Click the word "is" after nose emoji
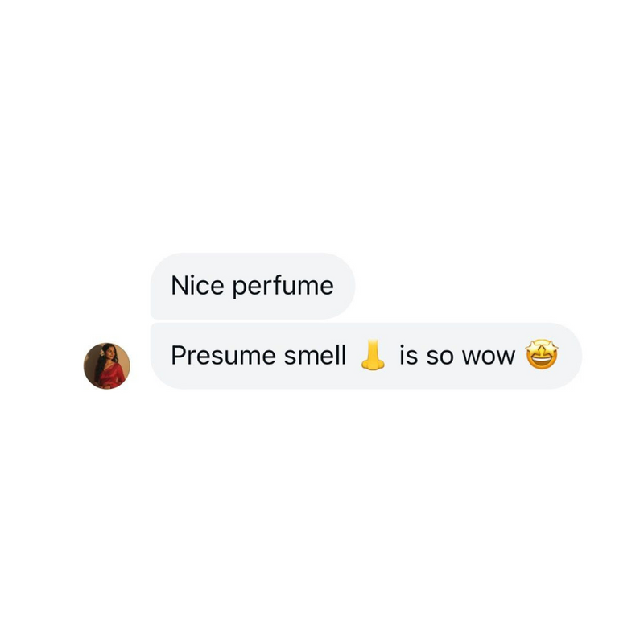The width and height of the screenshot is (644, 644). (409, 355)
